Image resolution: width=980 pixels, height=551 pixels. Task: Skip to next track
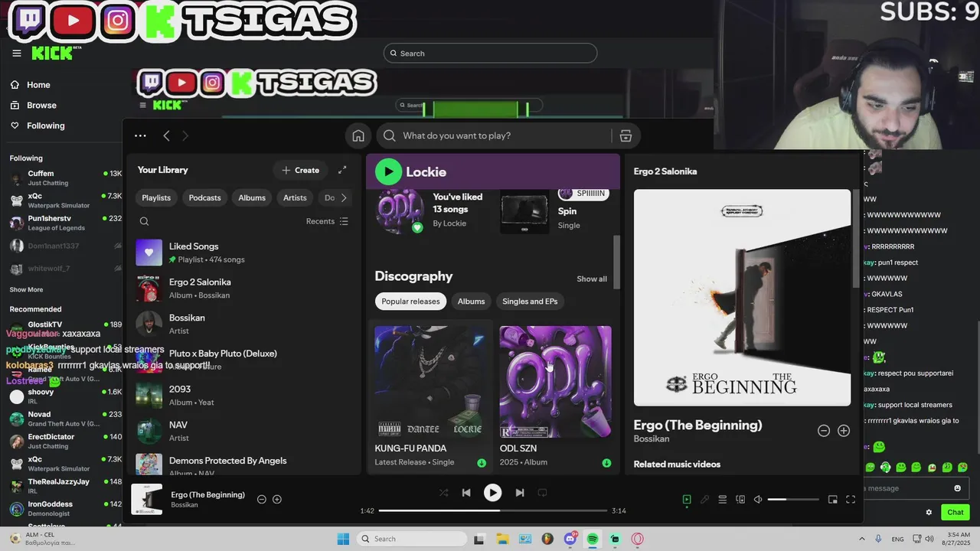520,493
